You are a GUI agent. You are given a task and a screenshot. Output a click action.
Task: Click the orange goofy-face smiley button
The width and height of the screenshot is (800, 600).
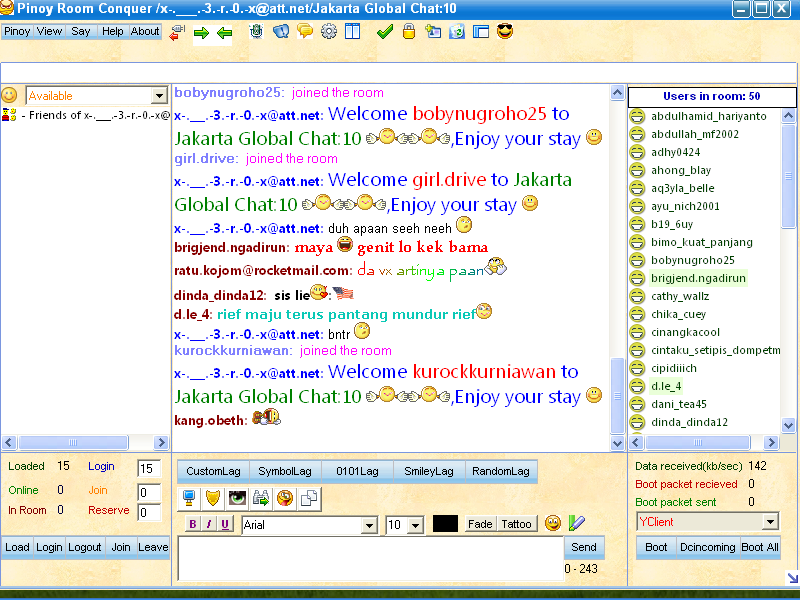[285, 498]
